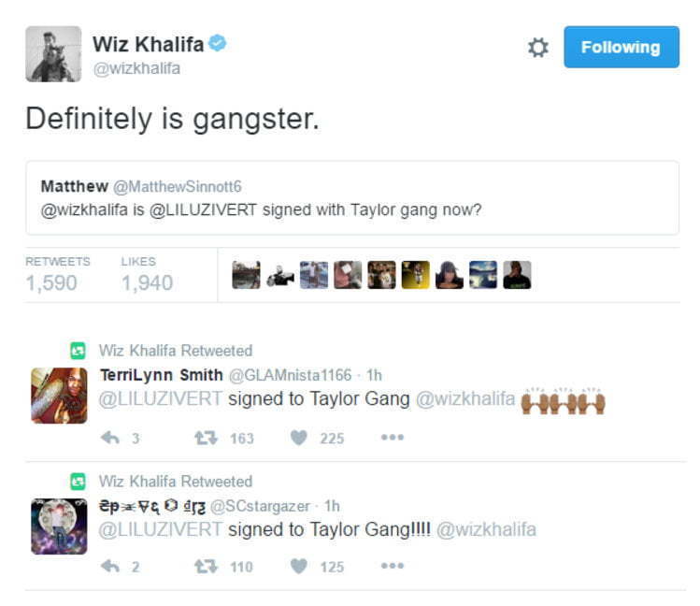Viewport: 700px width, 606px height.
Task: Open the @MatthewSinnott6 quoted tweet handle
Action: click(178, 186)
